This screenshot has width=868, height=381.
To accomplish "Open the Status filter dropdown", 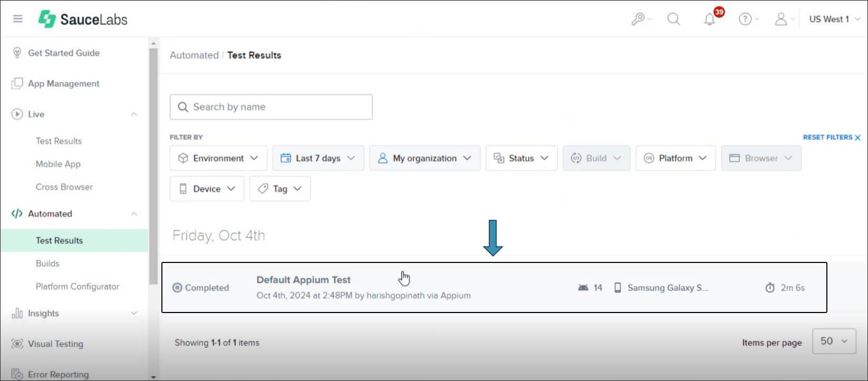I will pyautogui.click(x=522, y=158).
